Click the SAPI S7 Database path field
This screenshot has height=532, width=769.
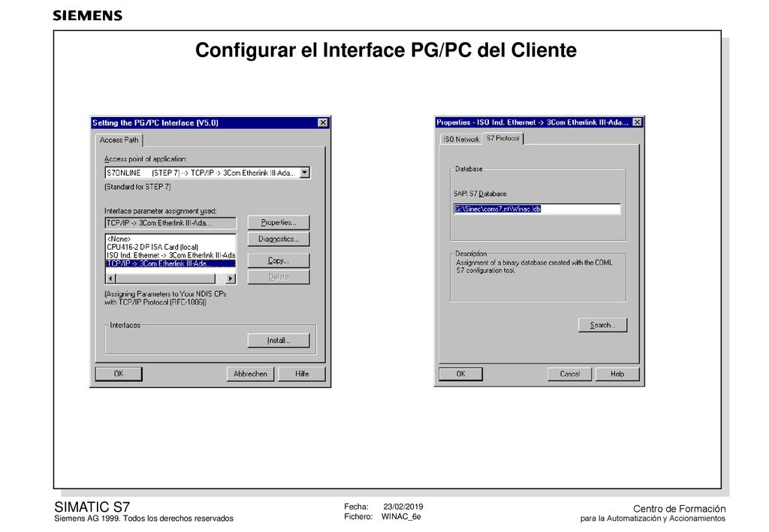click(x=537, y=209)
